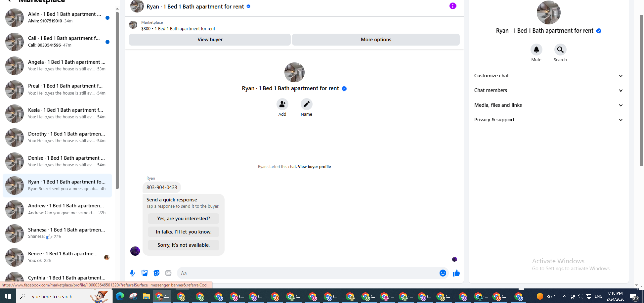The image size is (644, 303).
Task: Click the Add people icon
Action: click(282, 104)
